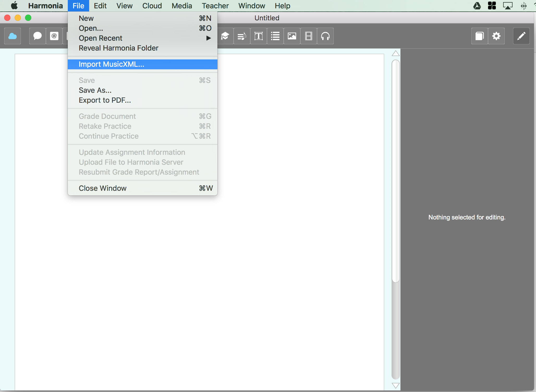Click the film strip video icon

pyautogui.click(x=308, y=36)
